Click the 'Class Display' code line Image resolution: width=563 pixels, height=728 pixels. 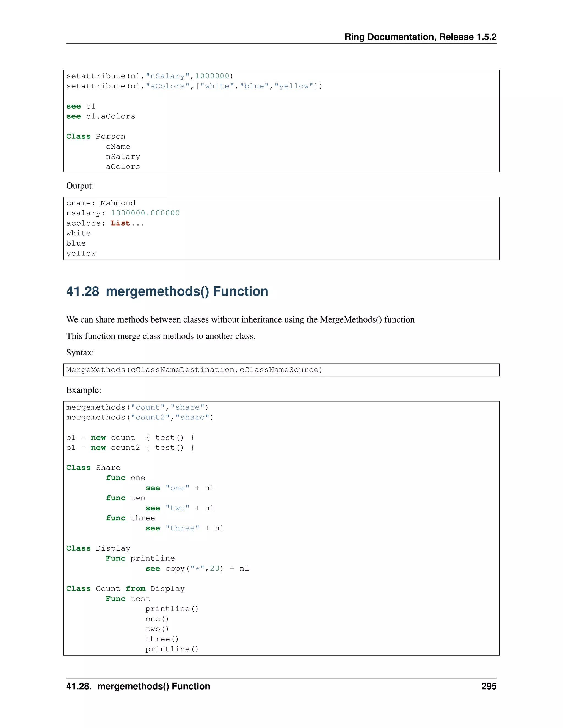point(98,548)
